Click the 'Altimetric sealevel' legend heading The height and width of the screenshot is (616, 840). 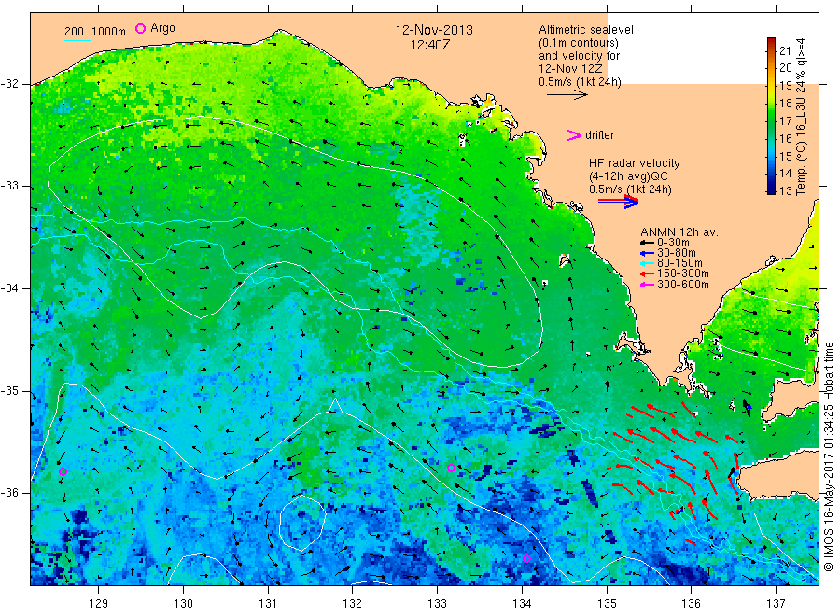pyautogui.click(x=586, y=30)
